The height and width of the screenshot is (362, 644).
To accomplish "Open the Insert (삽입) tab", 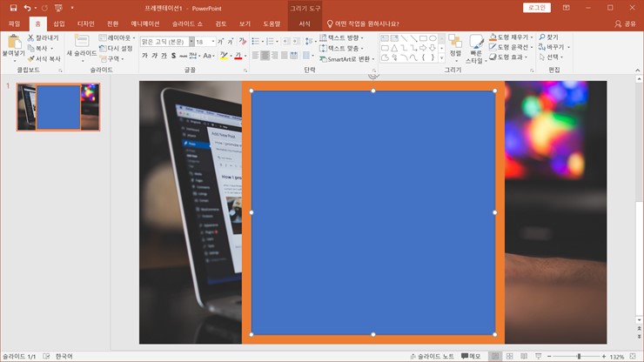I will [x=59, y=23].
